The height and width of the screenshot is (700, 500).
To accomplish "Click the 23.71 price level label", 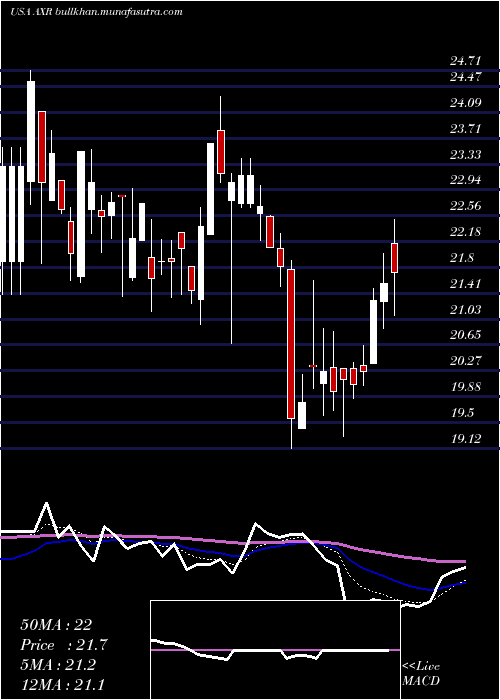I will click(x=466, y=129).
